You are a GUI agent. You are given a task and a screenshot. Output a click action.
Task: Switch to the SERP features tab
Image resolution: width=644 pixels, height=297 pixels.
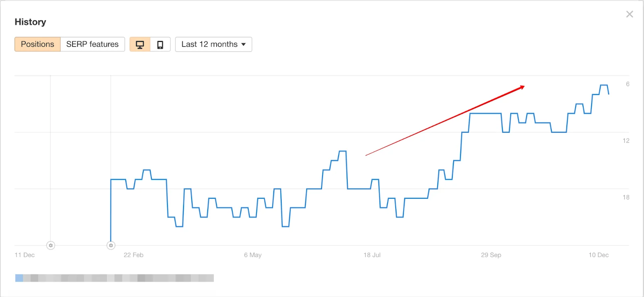point(93,44)
